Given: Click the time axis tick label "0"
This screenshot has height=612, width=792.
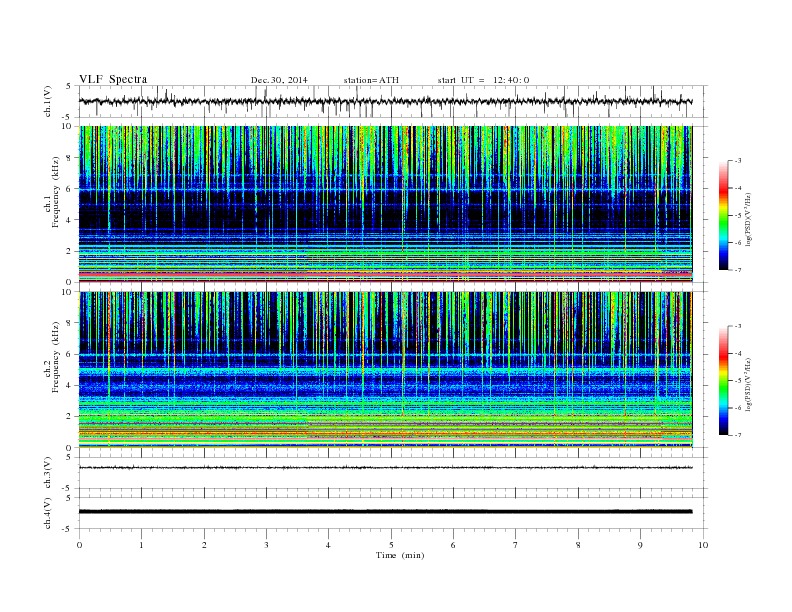Looking at the screenshot, I should [79, 545].
